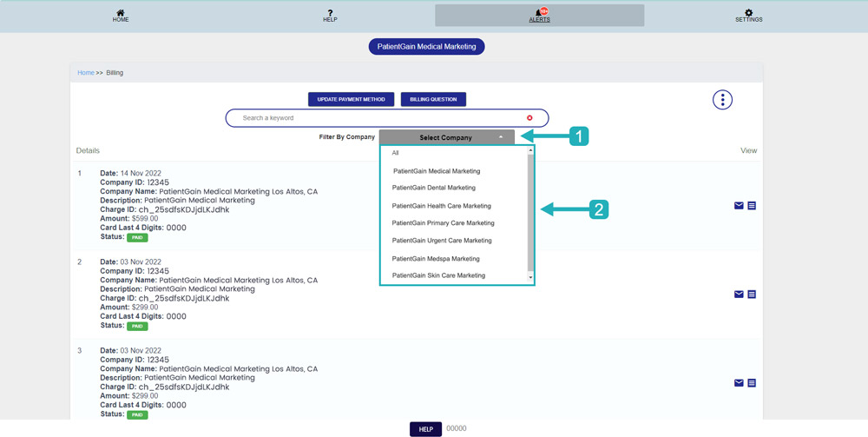Select PatientGain Urgent Care Marketing option

point(442,241)
